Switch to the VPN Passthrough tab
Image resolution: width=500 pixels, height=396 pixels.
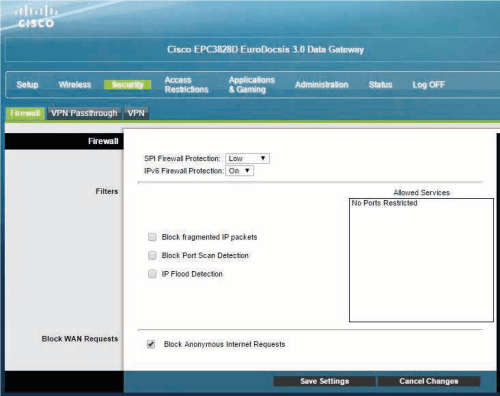click(x=84, y=113)
